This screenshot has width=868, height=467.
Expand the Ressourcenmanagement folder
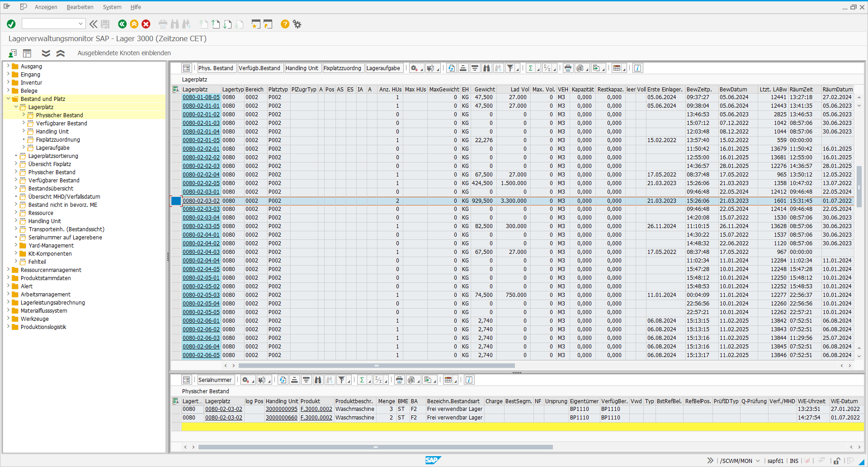click(8, 270)
